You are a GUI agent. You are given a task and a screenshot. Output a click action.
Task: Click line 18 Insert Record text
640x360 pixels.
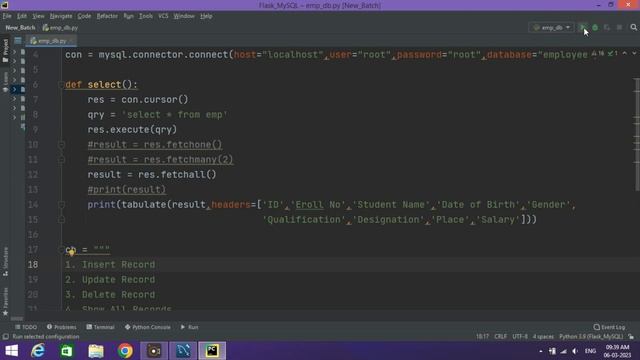point(110,264)
